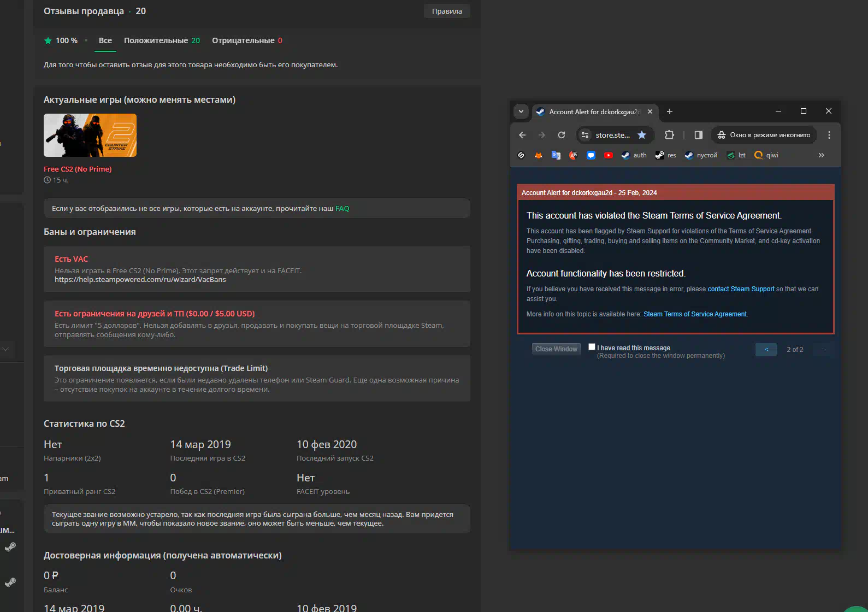868x612 pixels.
Task: Open the YouTube bookmark
Action: pyautogui.click(x=609, y=155)
